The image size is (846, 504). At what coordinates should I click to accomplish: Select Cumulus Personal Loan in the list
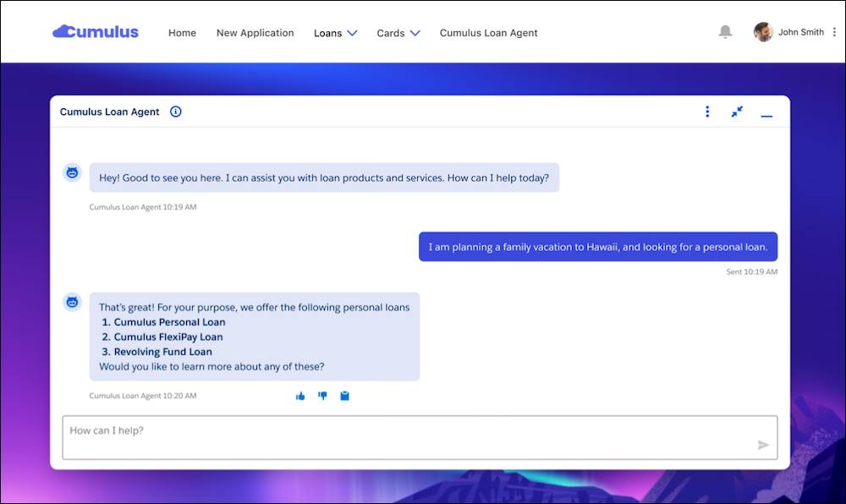[x=169, y=322]
